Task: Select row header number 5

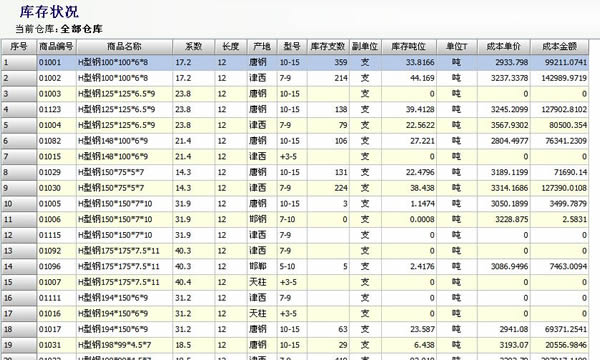Action: click(x=19, y=125)
